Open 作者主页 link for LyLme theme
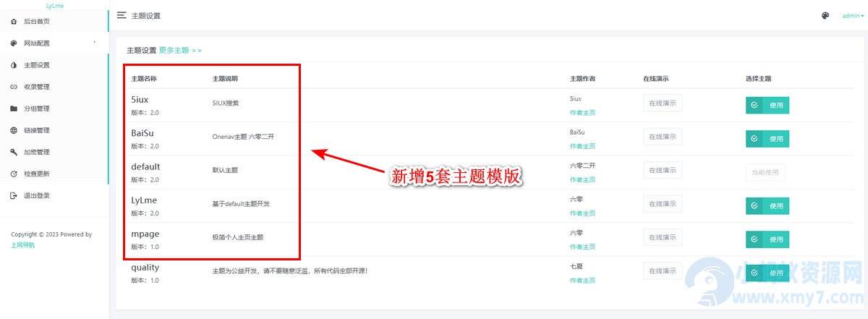Viewport: 868px width, 319px height. pos(582,213)
